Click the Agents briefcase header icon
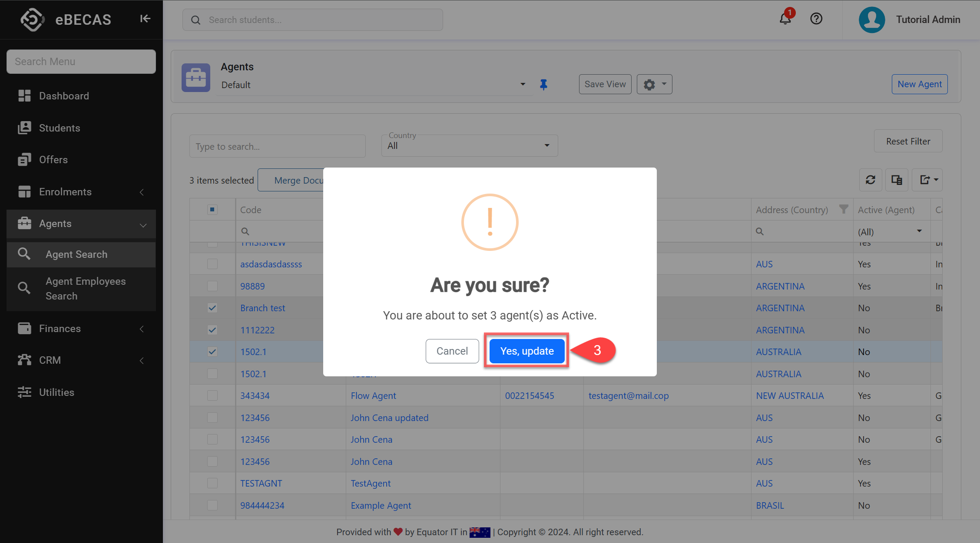Viewport: 980px width, 543px height. 196,78
